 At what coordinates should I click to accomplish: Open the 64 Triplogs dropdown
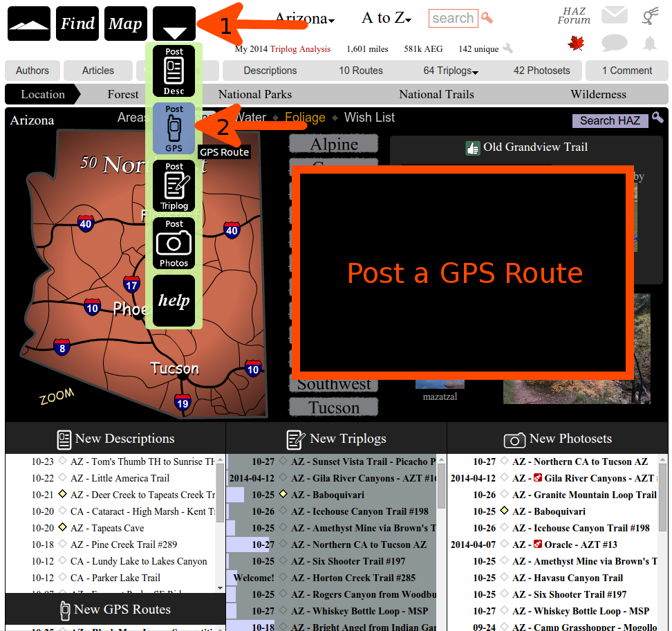451,71
